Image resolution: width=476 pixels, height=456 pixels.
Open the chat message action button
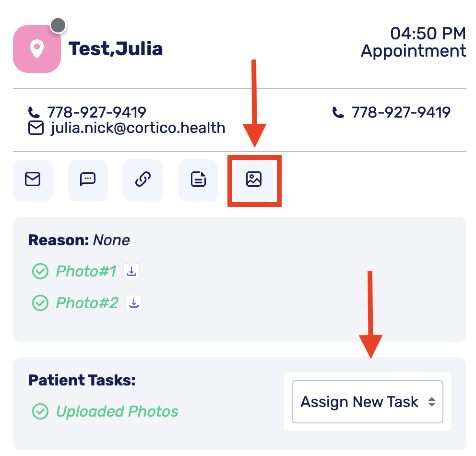pos(88,180)
